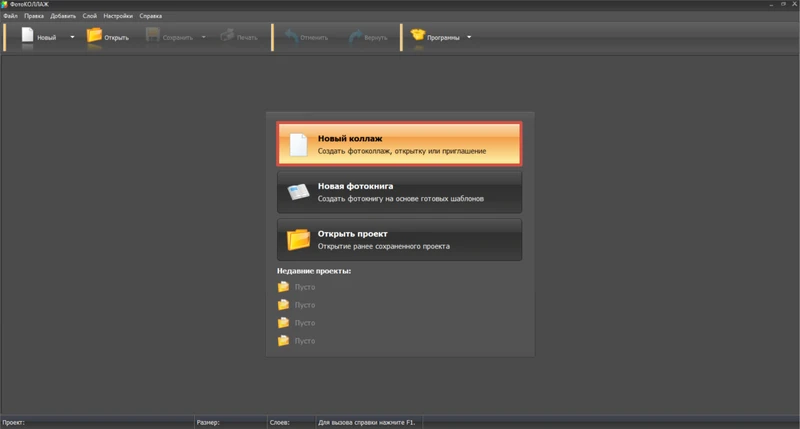This screenshot has width=800, height=429.
Task: Click the ФотоКОЛЛАЖ app icon in title bar
Action: (5, 4)
